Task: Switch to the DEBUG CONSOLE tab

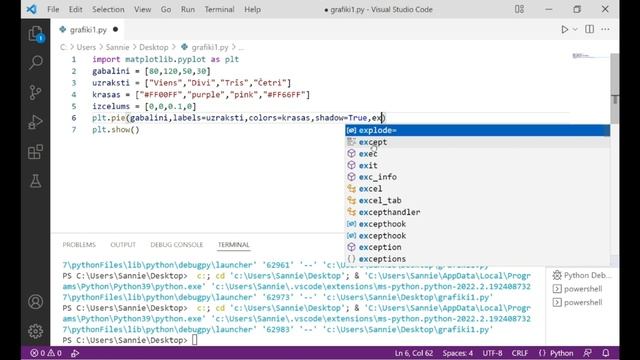Action: (176, 244)
